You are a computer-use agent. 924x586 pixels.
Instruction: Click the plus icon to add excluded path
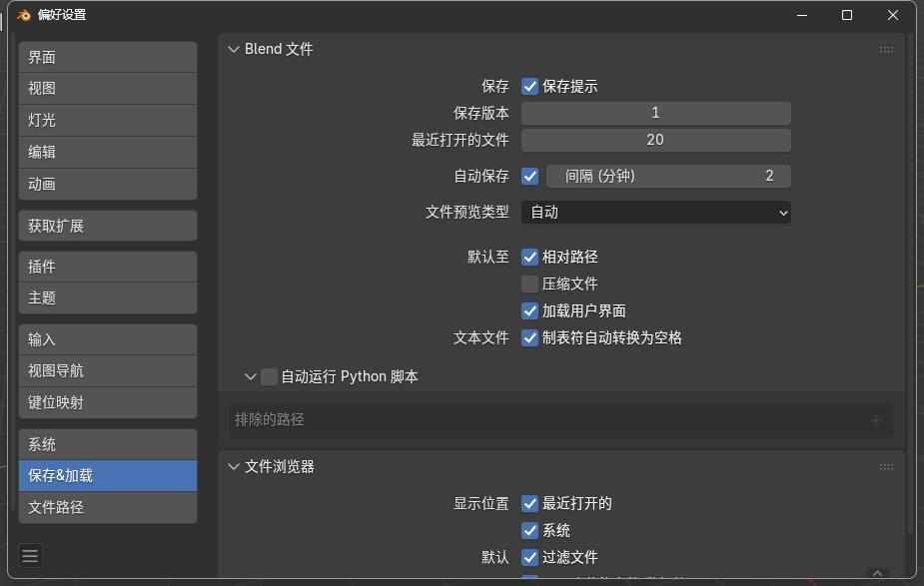pyautogui.click(x=876, y=420)
